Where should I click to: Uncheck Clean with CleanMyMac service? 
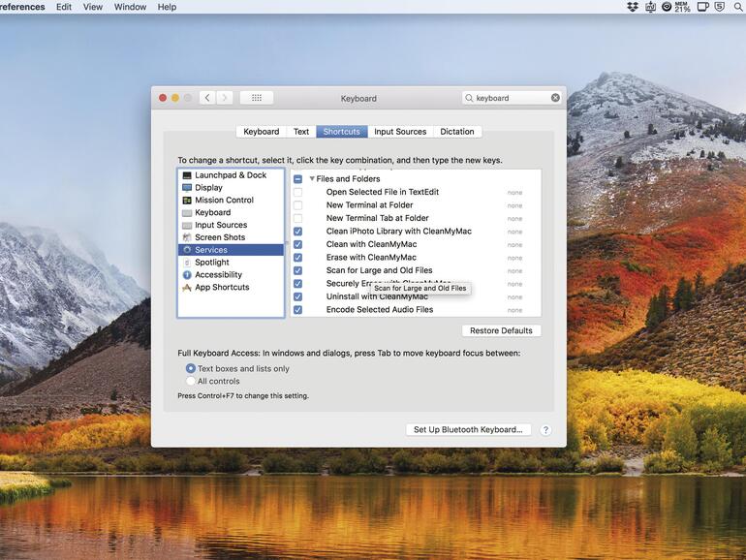pos(297,244)
